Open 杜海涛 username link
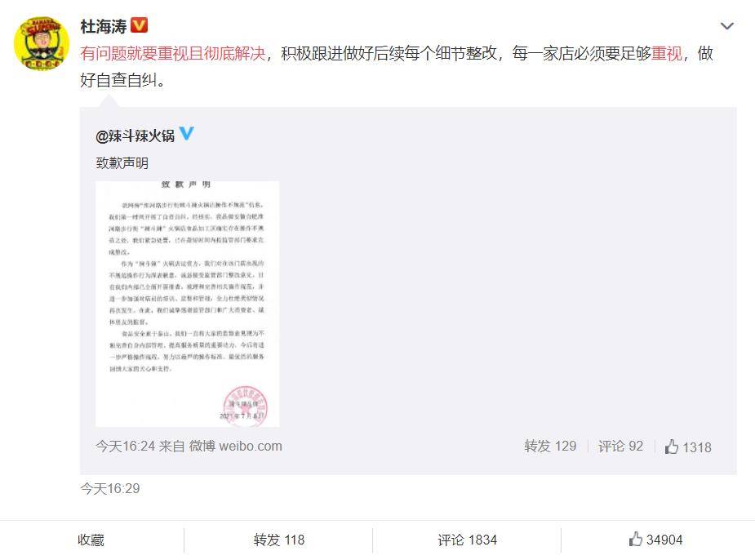 [103, 26]
